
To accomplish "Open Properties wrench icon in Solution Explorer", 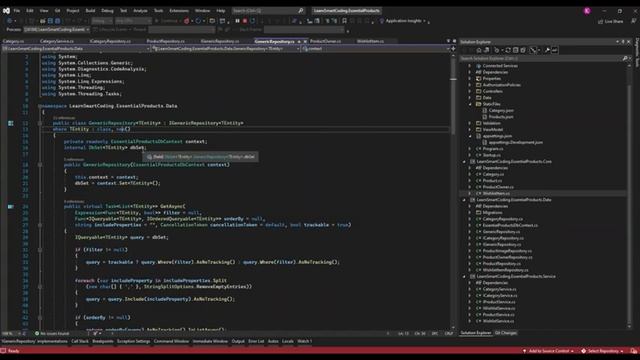I will [x=547, y=50].
